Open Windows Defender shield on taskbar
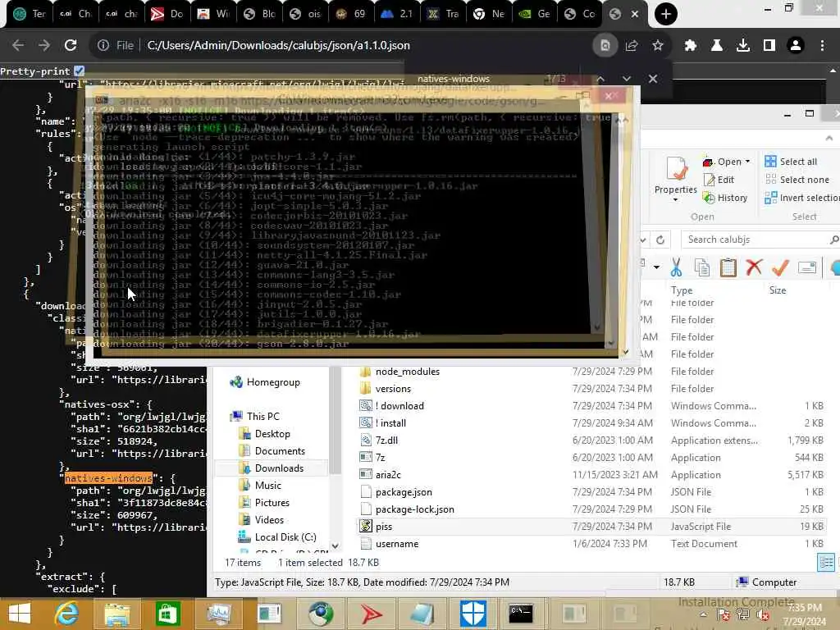This screenshot has width=840, height=630. click(473, 614)
